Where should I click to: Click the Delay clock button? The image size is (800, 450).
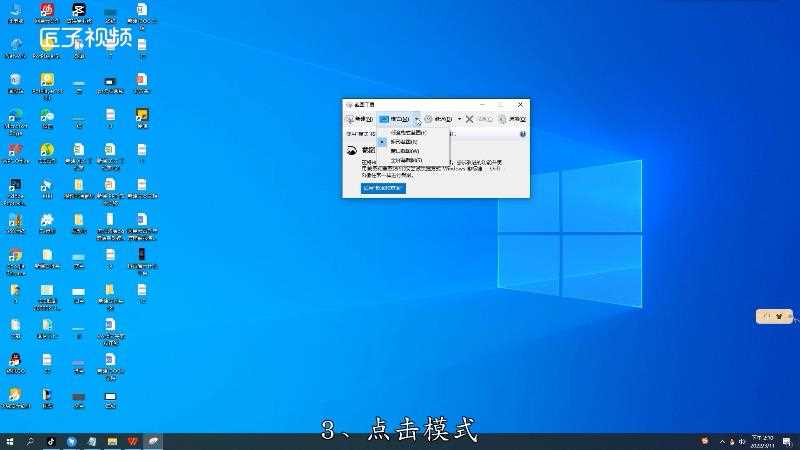pyautogui.click(x=439, y=119)
